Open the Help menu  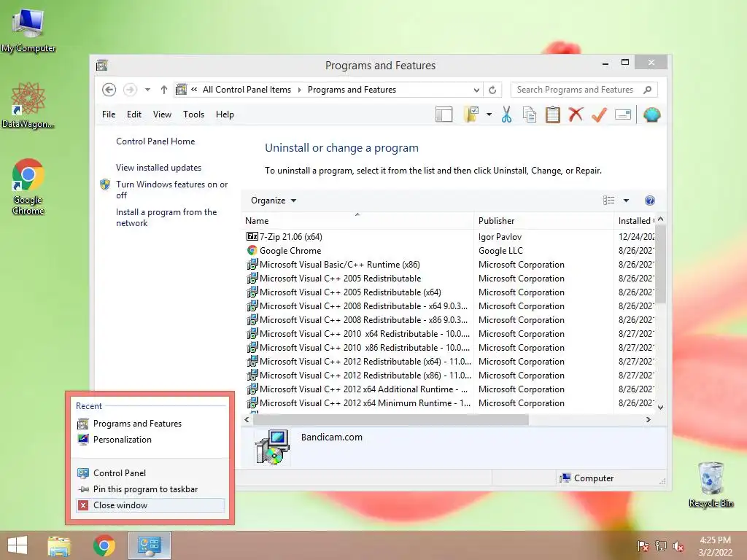pos(225,114)
